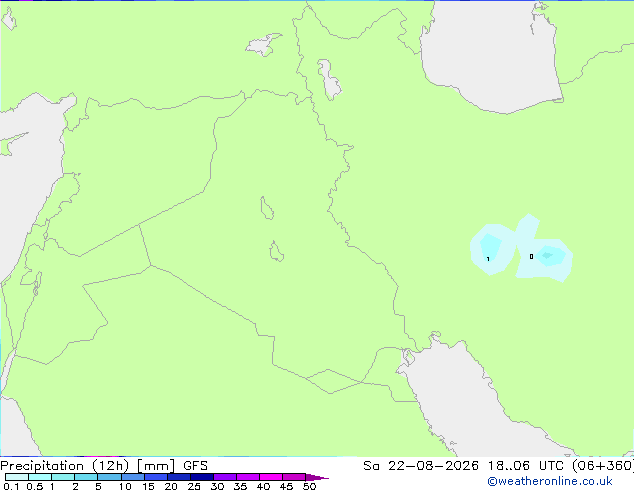Pick the 1–2 mm cyan legend swatch

click(x=63, y=477)
